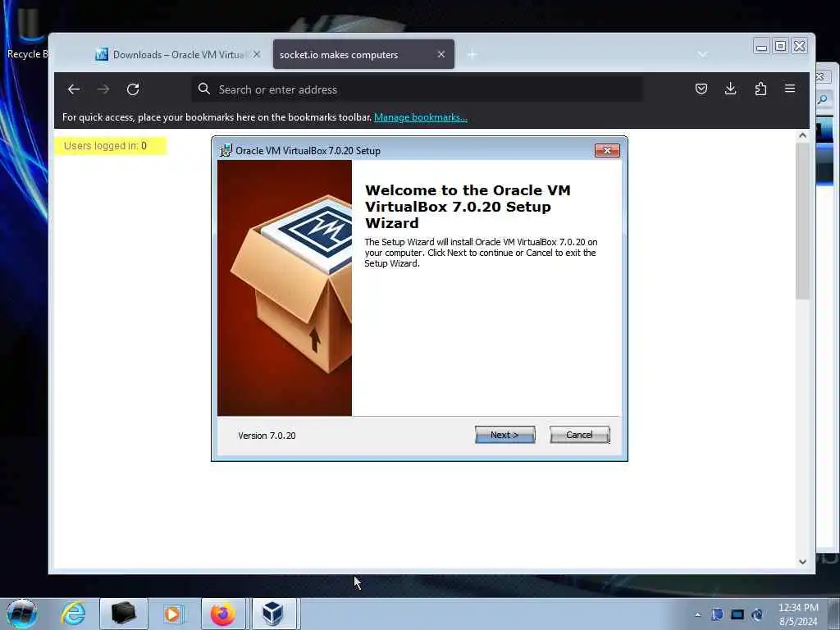Open the extensions puzzle icon
Screen dimensions: 840x630
click(x=760, y=89)
